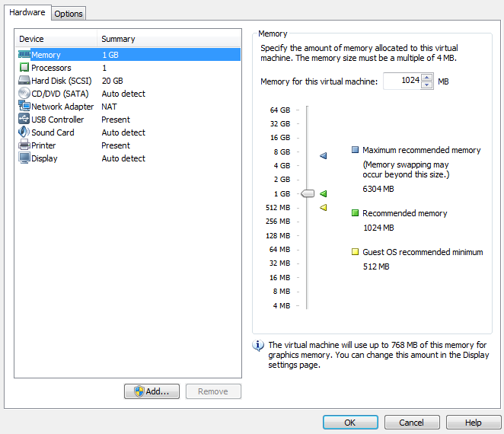Click the Display monitor icon
Screen dimensions: 504x434
click(24, 158)
